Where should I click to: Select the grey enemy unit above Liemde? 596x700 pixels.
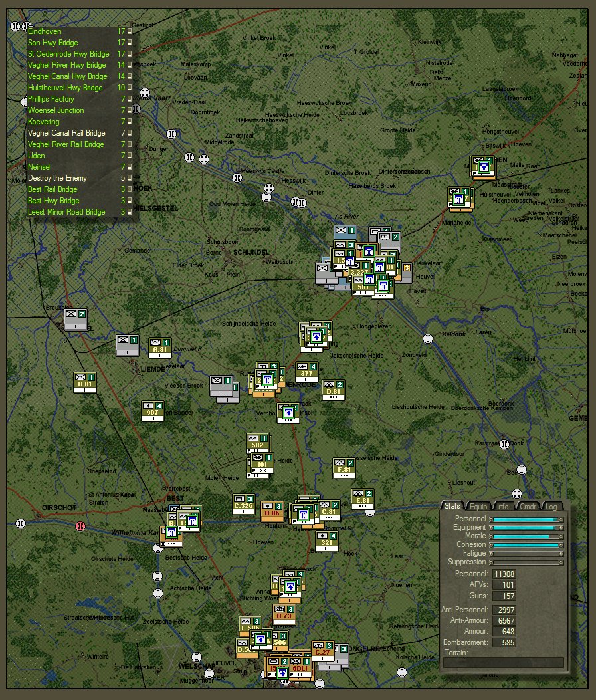(127, 345)
